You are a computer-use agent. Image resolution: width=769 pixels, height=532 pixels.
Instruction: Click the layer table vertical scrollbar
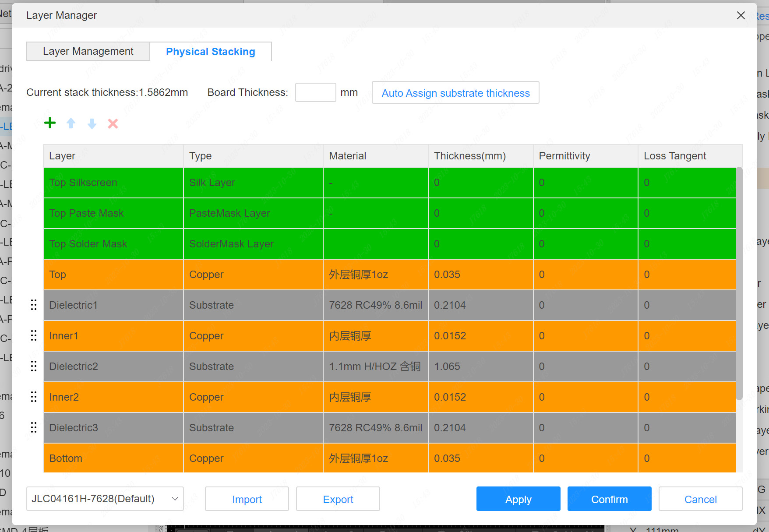pyautogui.click(x=739, y=283)
